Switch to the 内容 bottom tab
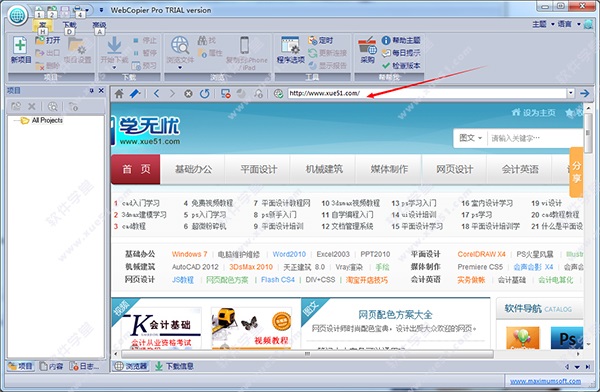The height and width of the screenshot is (392, 600). (x=51, y=366)
